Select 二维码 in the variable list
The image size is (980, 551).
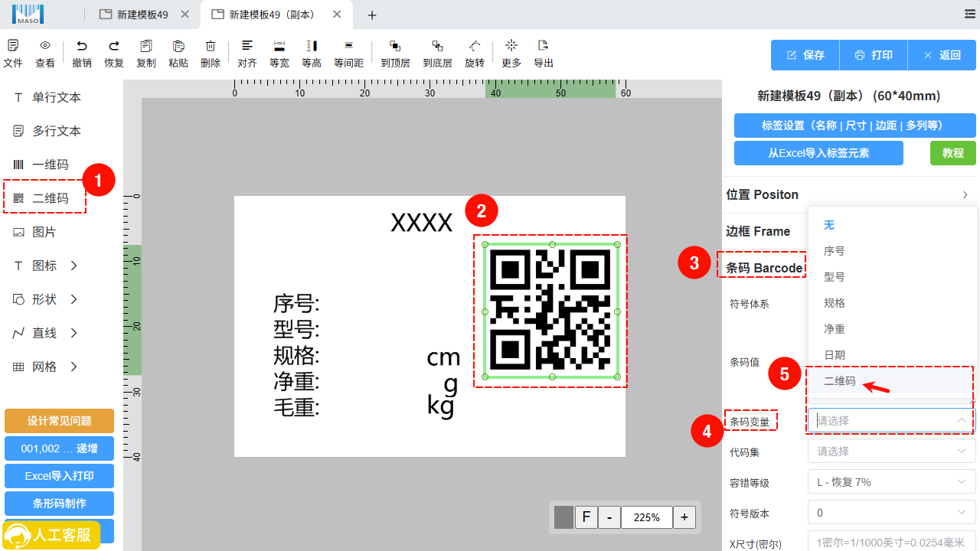[893, 381]
